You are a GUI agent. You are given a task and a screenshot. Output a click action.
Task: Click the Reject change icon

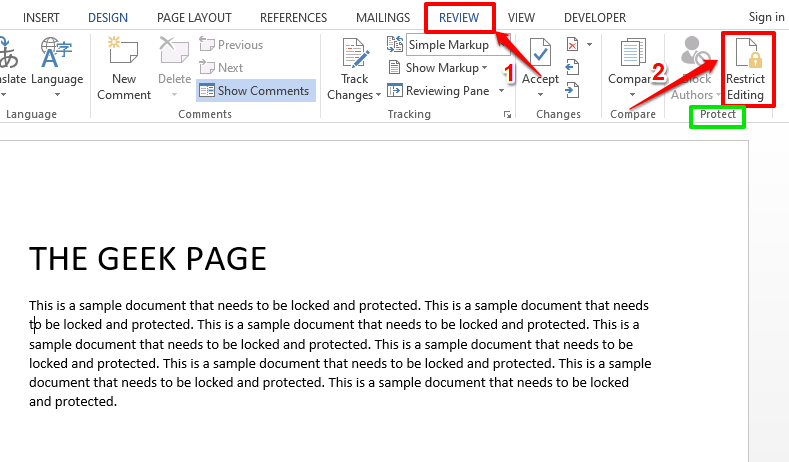coord(572,45)
